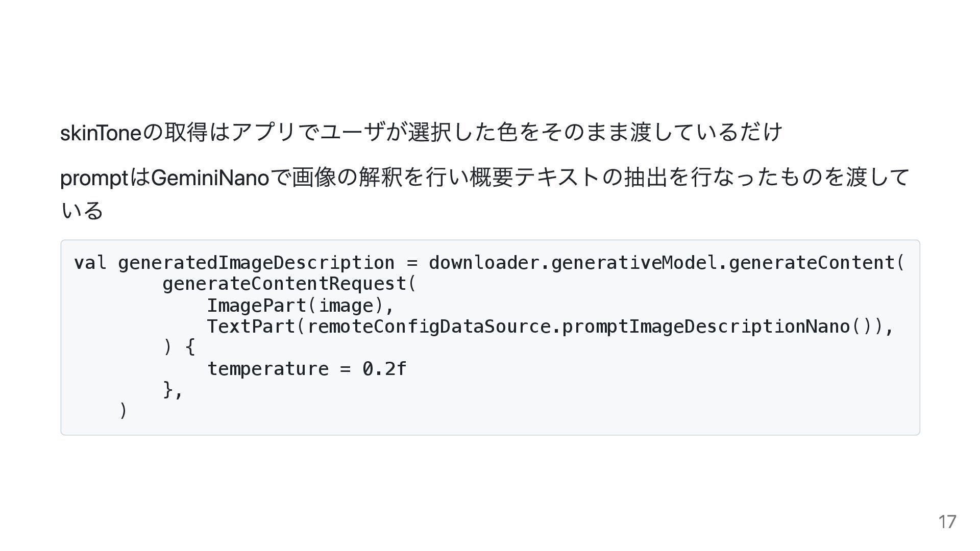Click the slide page number 17
This screenshot has height=551, width=980.
click(947, 521)
